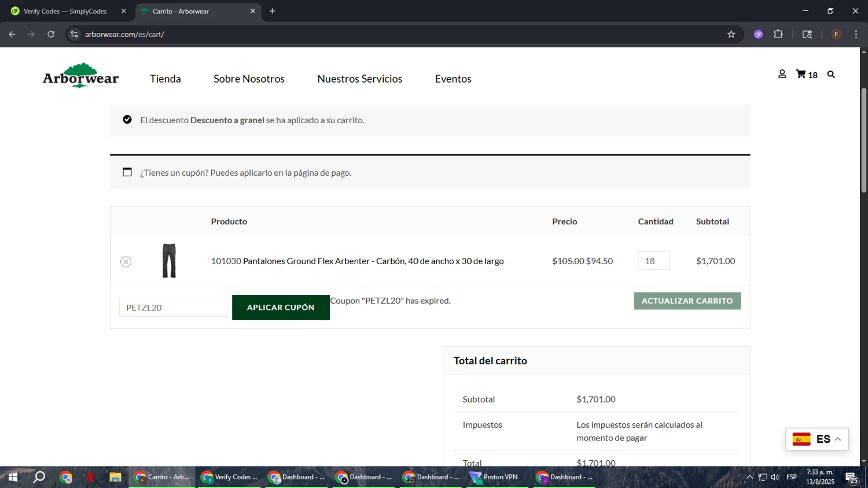The height and width of the screenshot is (488, 868).
Task: Open the Windows Start menu
Action: point(13,477)
